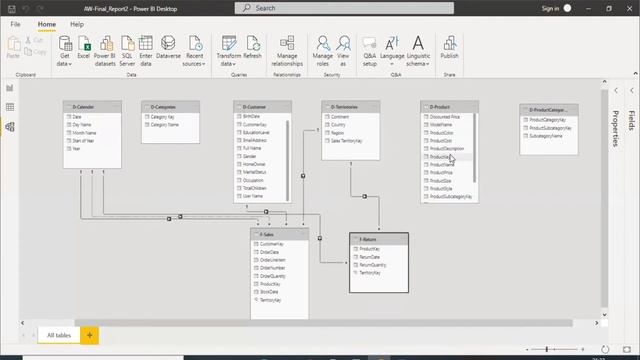Click the Undo arrow in title bar

pyautogui.click(x=26, y=8)
